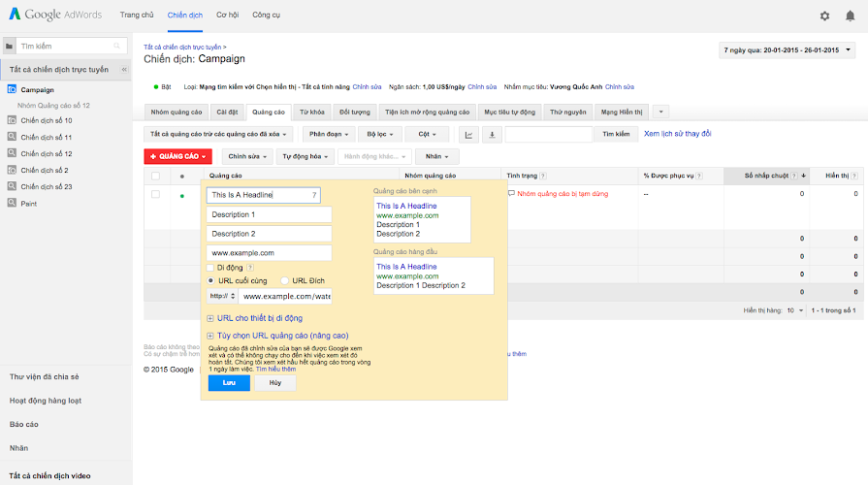Screen dimensions: 868x485
Task: Open the more tabs dropdown arrow
Action: 660,112
